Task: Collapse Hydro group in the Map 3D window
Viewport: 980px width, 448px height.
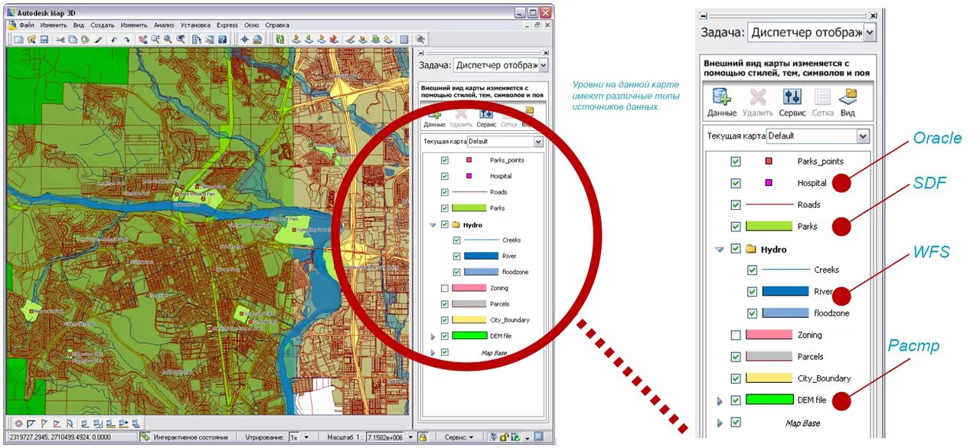Action: click(433, 224)
